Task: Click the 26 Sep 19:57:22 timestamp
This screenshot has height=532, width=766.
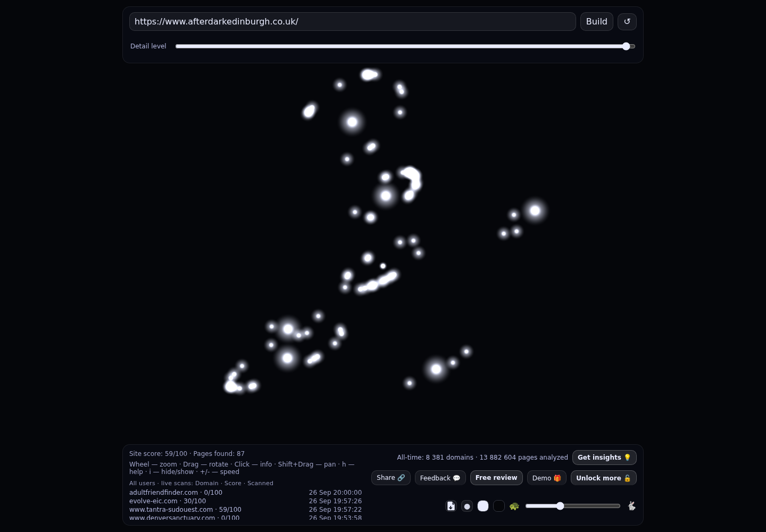Action: (335, 510)
